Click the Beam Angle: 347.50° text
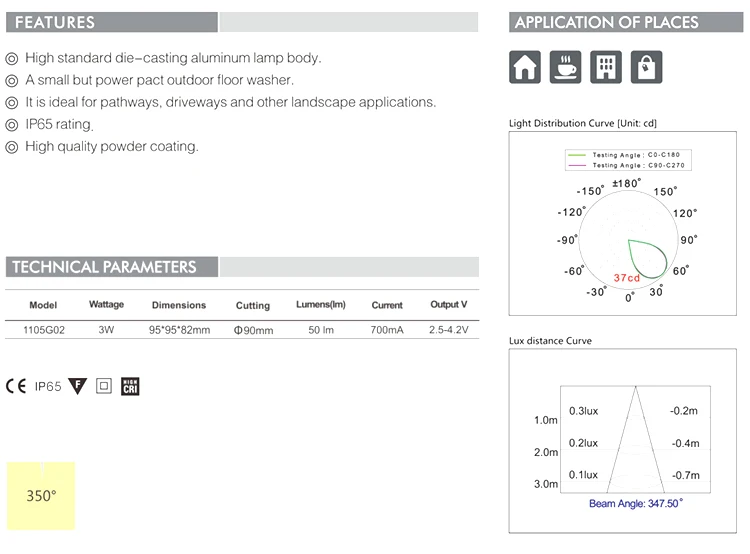Viewport: 750px width, 554px height. point(635,503)
